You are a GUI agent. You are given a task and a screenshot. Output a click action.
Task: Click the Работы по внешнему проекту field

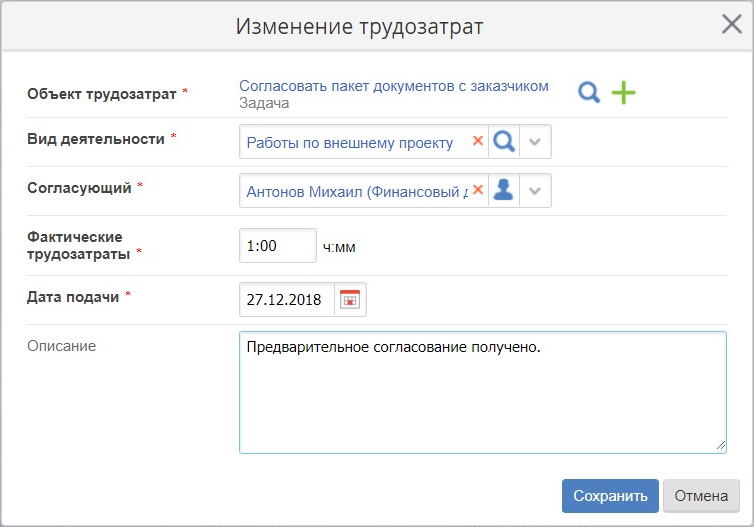click(352, 142)
